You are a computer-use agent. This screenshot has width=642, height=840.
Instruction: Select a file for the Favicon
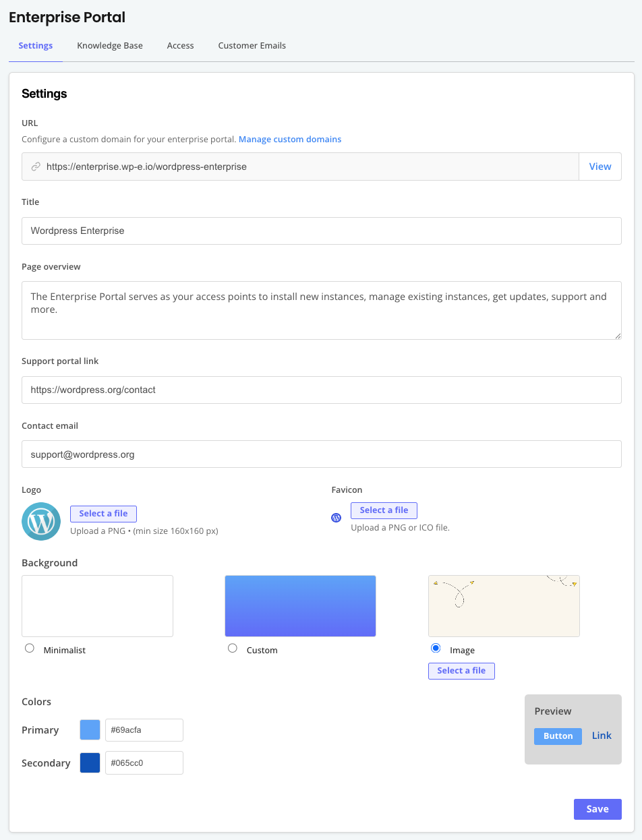coord(384,510)
